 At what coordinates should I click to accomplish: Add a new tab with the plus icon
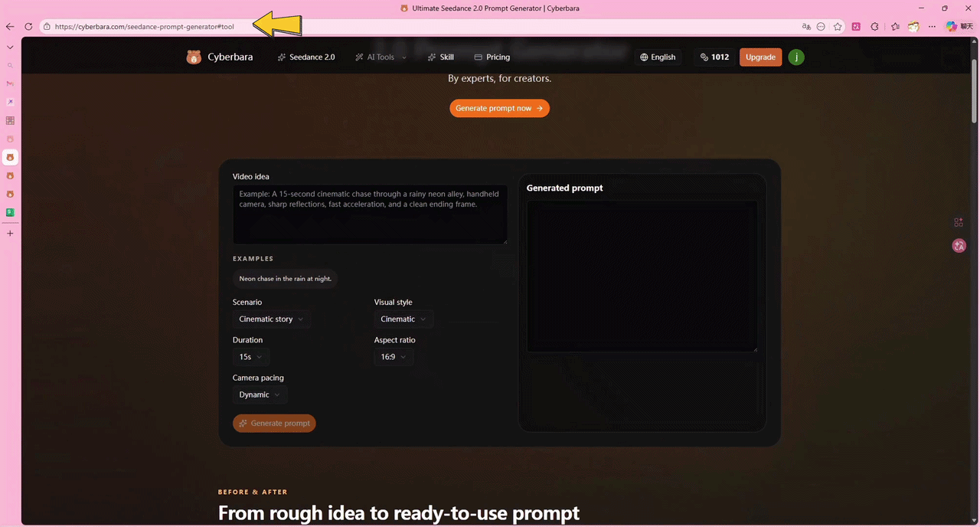click(x=10, y=233)
